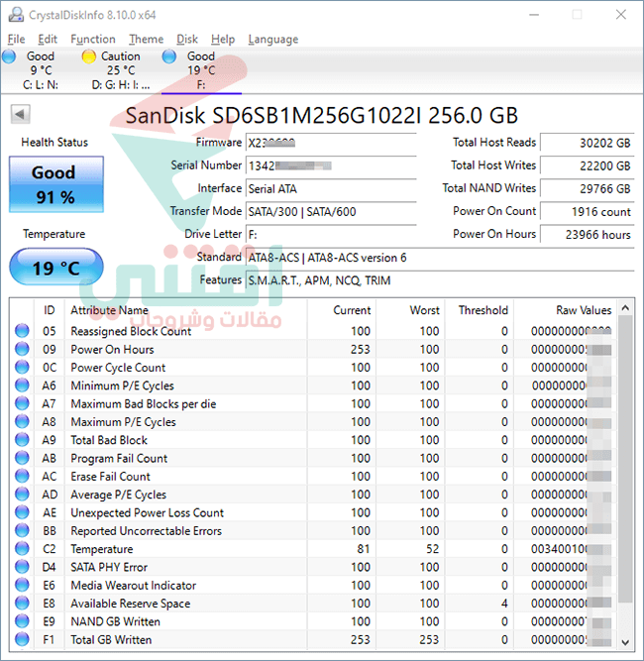Click status icon of Total GB Written row
Screen dimensions: 644x661
pyautogui.click(x=22, y=638)
